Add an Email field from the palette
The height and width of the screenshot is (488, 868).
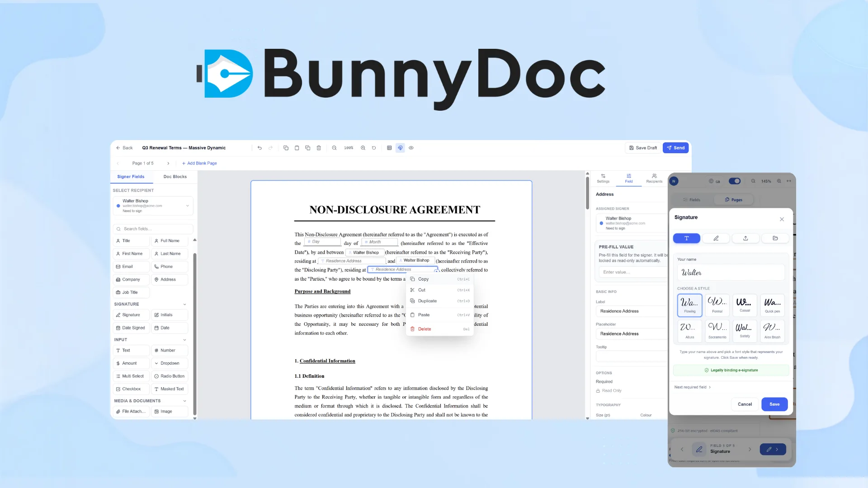coord(131,267)
